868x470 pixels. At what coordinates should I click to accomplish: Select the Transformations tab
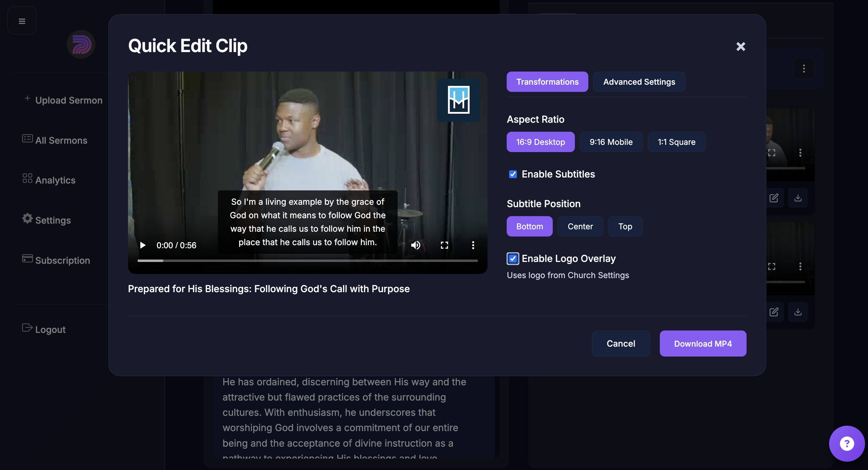click(x=547, y=82)
